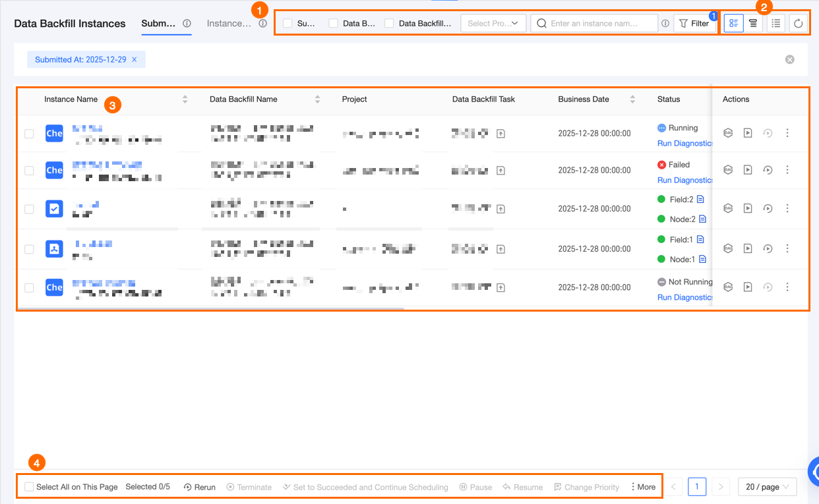
Task: Click Run Diagnostics for the Running instance
Action: tap(685, 143)
